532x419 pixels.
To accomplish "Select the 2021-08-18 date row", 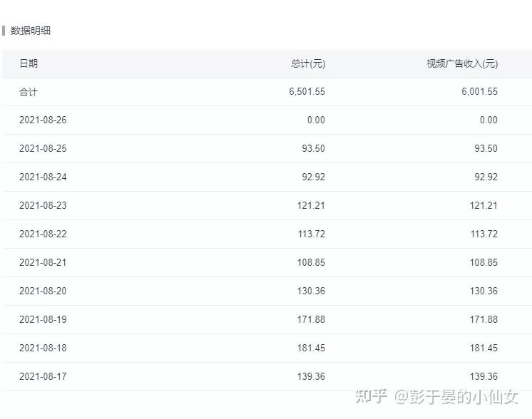I will [x=43, y=348].
